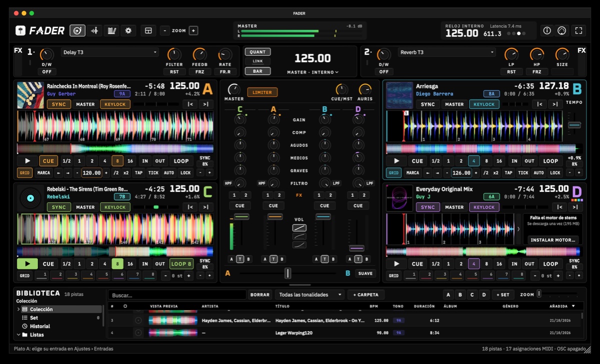Click the deck B tempo slider handle

574,124
